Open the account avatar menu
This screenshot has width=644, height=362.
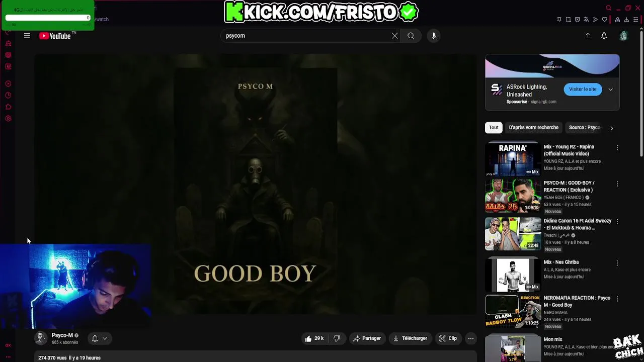click(x=623, y=36)
